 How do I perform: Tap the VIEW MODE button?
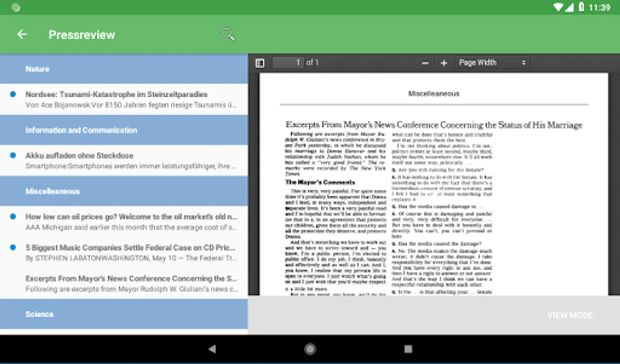tap(570, 315)
